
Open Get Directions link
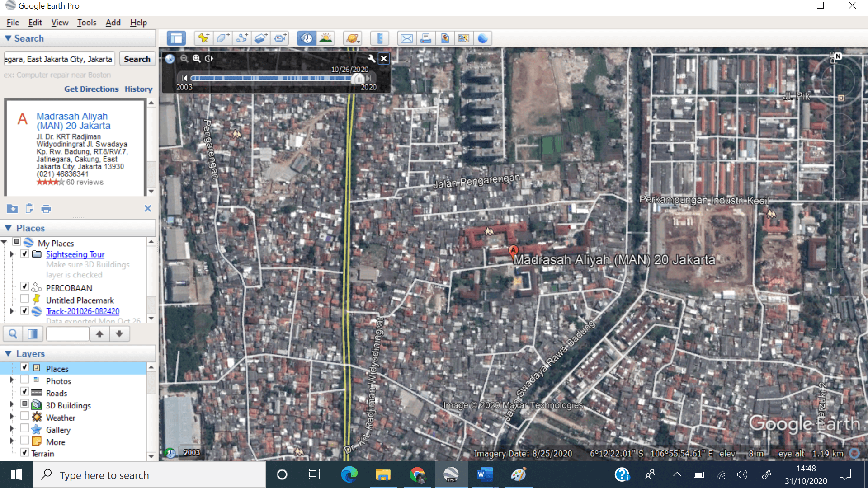tap(91, 89)
